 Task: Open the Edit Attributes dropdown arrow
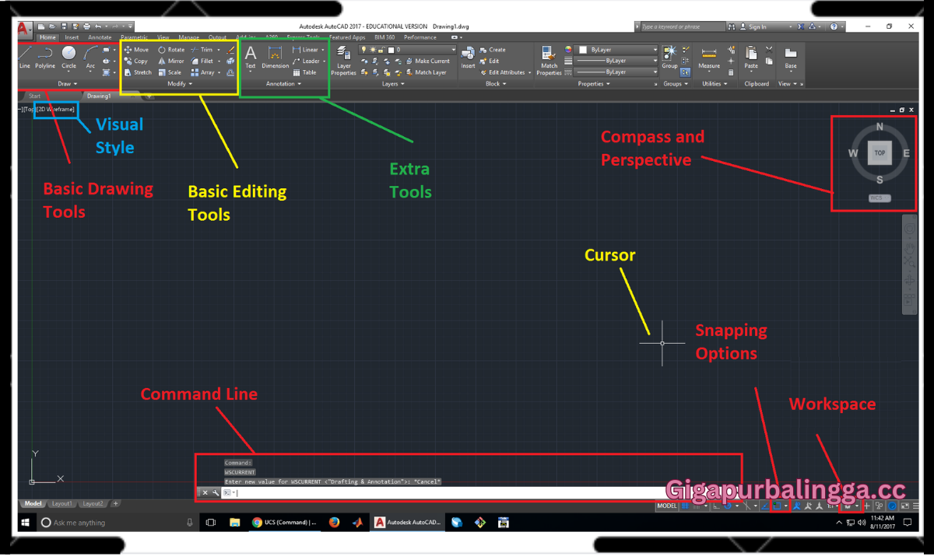530,72
